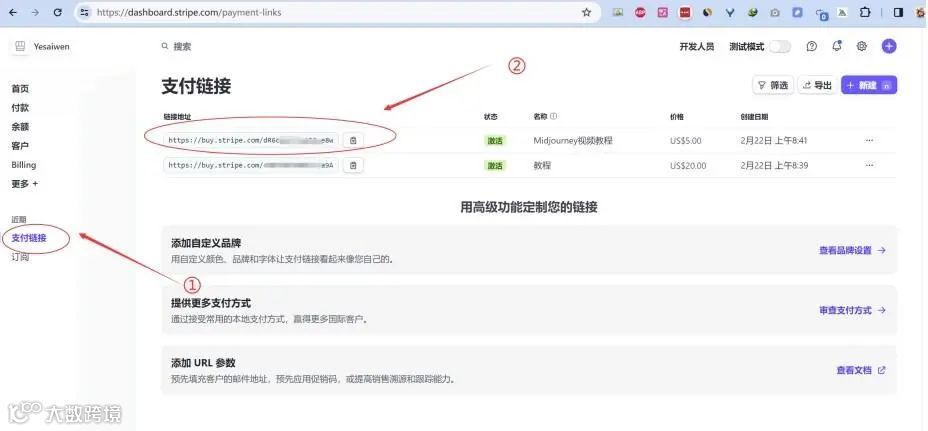Image resolution: width=928 pixels, height=431 pixels.
Task: Open 订阅 in the sidebar
Action: pos(20,257)
